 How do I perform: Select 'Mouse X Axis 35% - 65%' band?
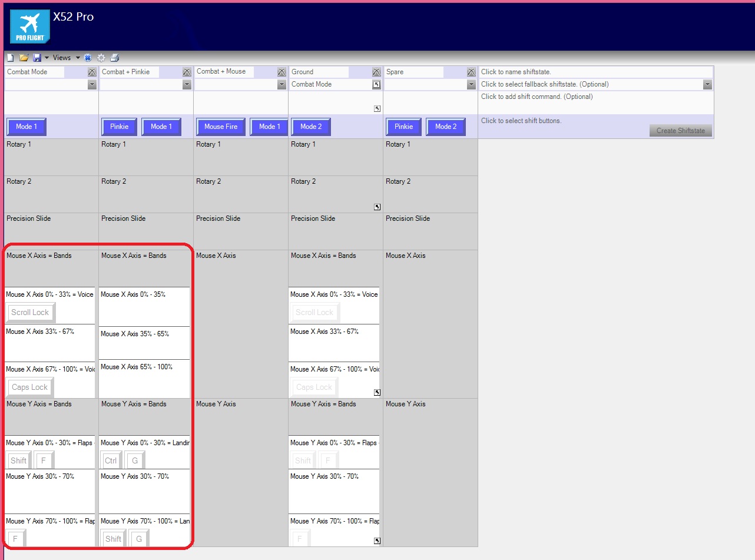pos(144,343)
